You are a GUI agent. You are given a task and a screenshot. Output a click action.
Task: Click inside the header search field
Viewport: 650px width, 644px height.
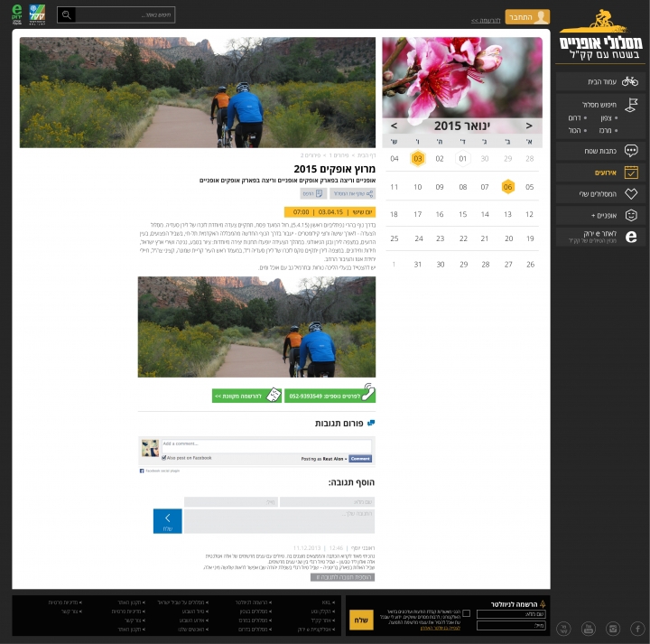pos(125,15)
